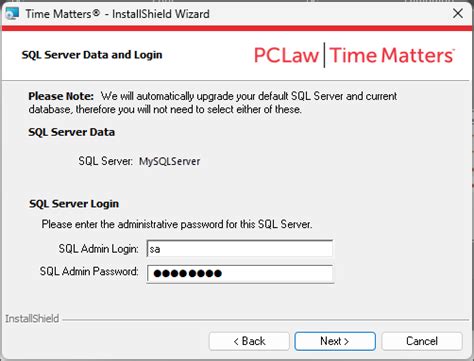Click the SQL Admin Login label
The image size is (474, 361).
[x=98, y=249]
